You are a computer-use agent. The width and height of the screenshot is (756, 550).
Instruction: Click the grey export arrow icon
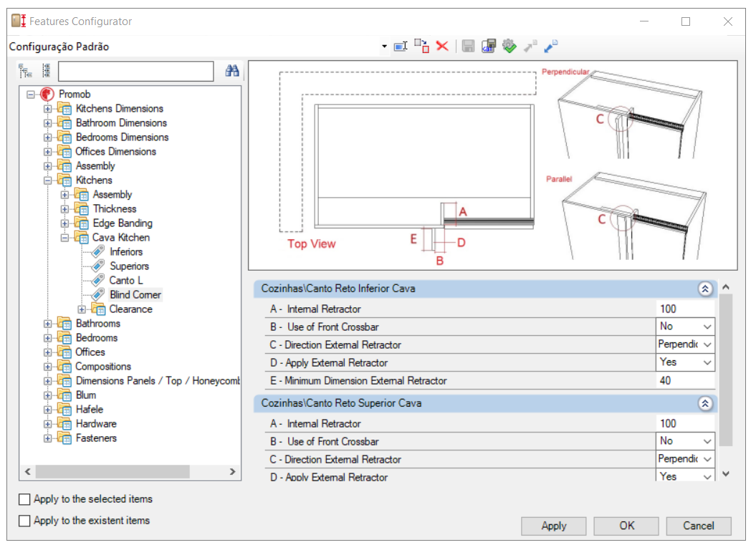coord(530,47)
